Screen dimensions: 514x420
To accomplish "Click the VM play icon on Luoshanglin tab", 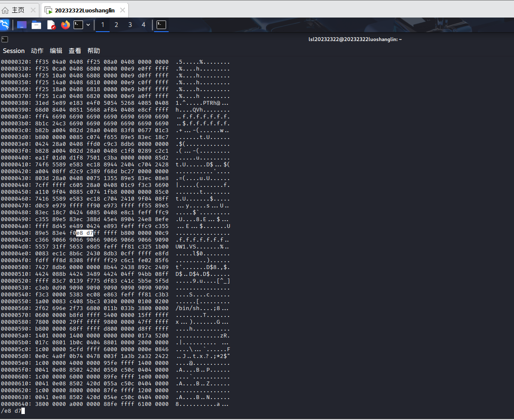I will click(x=49, y=10).
